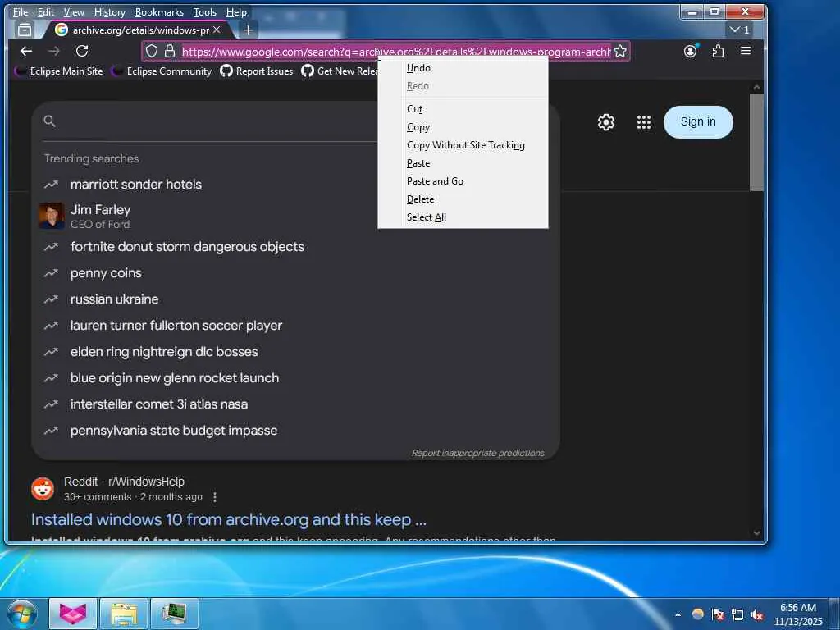Viewport: 840px width, 630px height.
Task: Open the Eclipse Community bookmark
Action: click(162, 71)
